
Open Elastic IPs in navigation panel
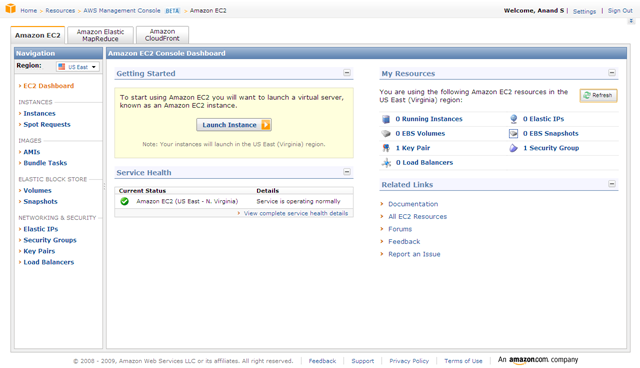[41, 229]
